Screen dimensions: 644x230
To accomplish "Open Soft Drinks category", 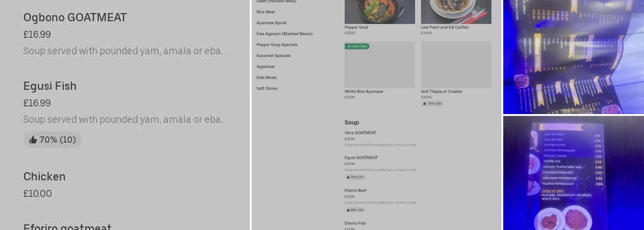I will click(267, 88).
